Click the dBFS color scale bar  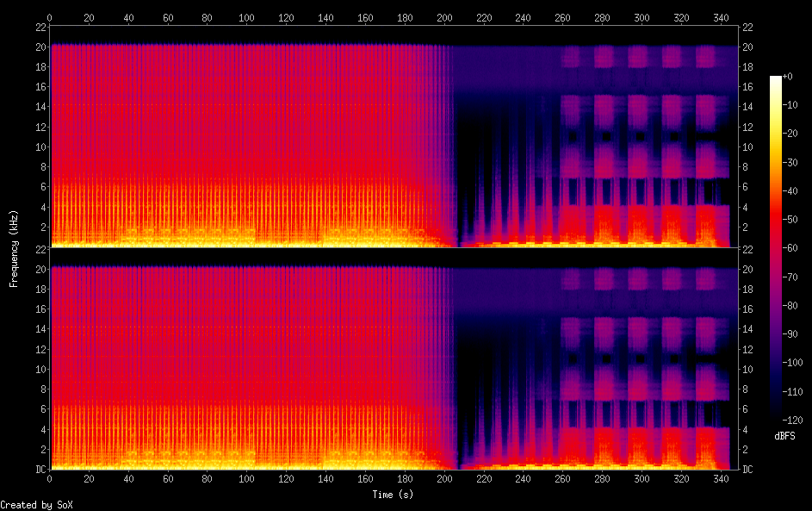(x=776, y=247)
